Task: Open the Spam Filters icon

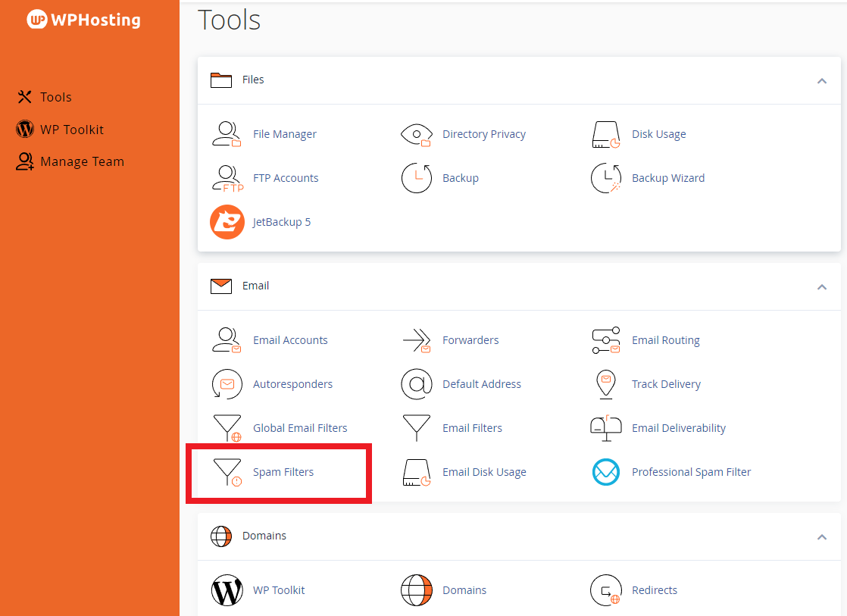Action: [227, 471]
